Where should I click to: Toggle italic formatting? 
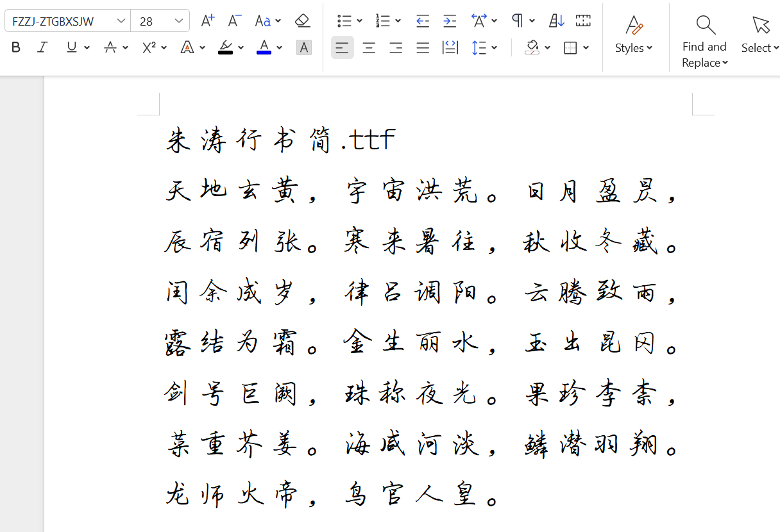pos(42,47)
